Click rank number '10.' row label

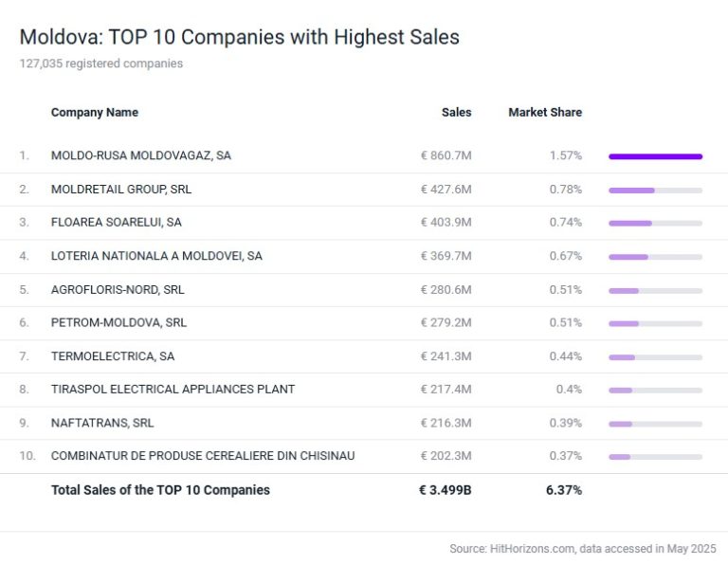27,456
